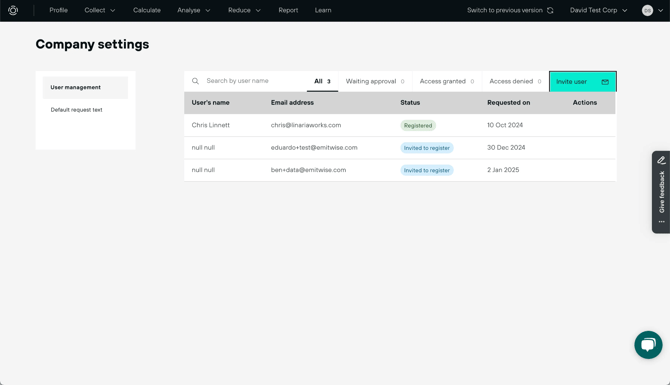Click the Emitwise logo icon
Viewport: 670px width, 385px height.
point(13,10)
